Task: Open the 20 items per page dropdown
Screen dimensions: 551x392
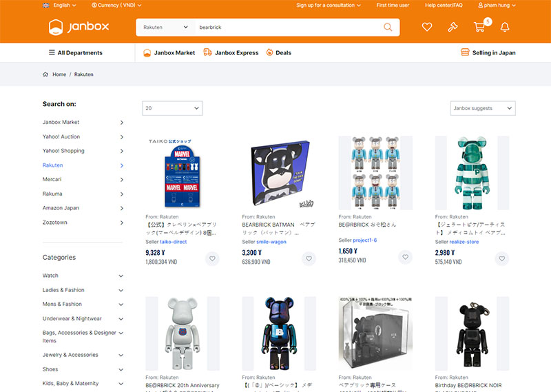Action: click(x=172, y=108)
